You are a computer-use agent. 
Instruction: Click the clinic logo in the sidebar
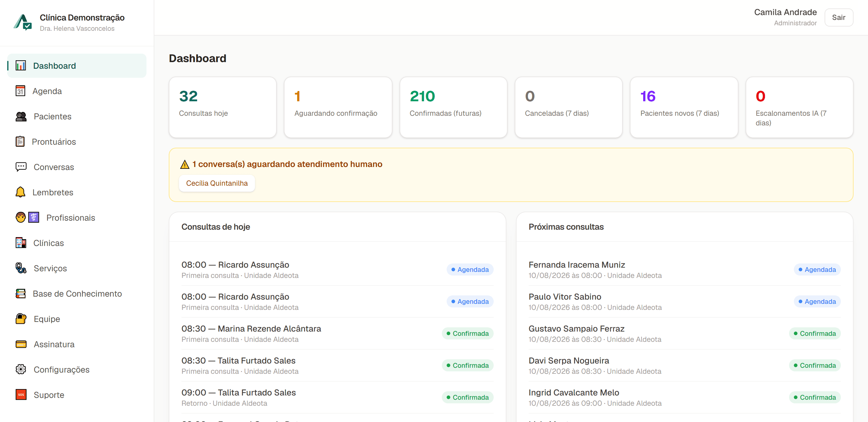point(23,22)
